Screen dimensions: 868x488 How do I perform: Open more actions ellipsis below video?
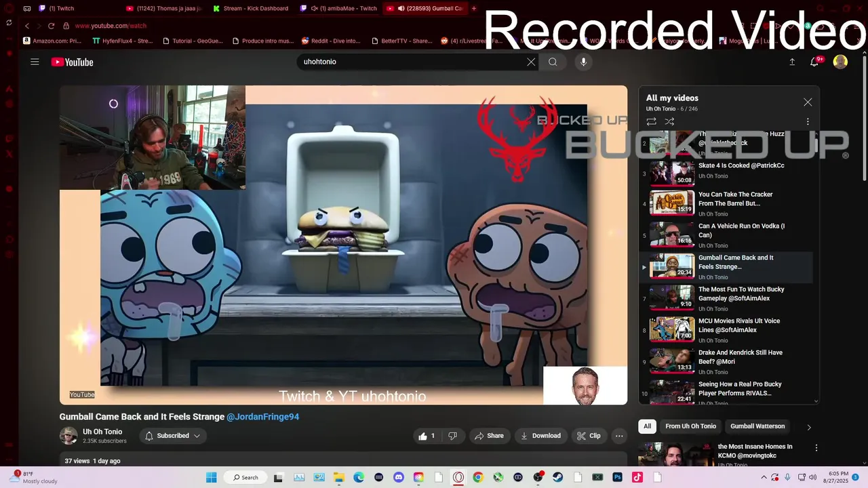coord(619,436)
